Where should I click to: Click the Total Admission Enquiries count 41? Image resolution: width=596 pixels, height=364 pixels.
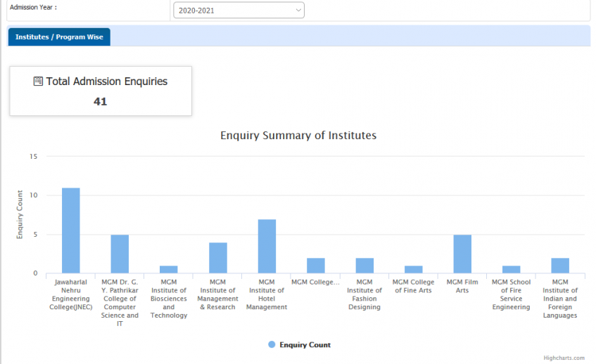click(101, 102)
